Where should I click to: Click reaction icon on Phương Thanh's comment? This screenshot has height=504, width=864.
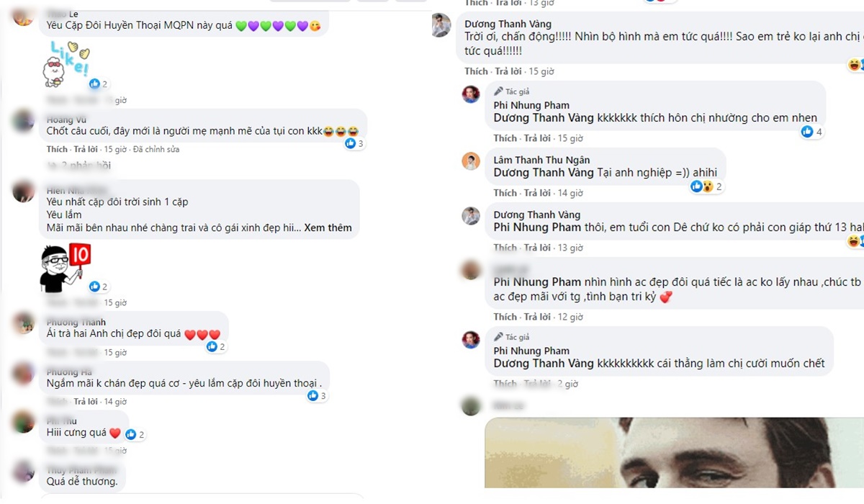[x=212, y=347]
